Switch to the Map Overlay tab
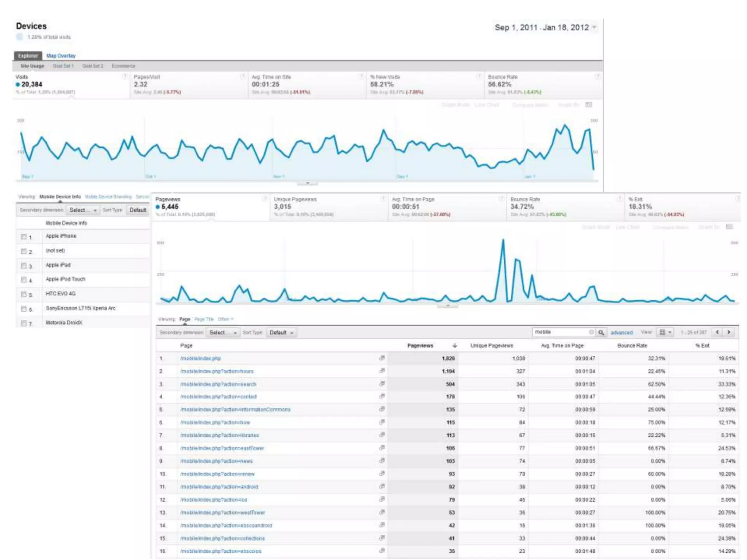This screenshot has width=747, height=560. click(61, 56)
